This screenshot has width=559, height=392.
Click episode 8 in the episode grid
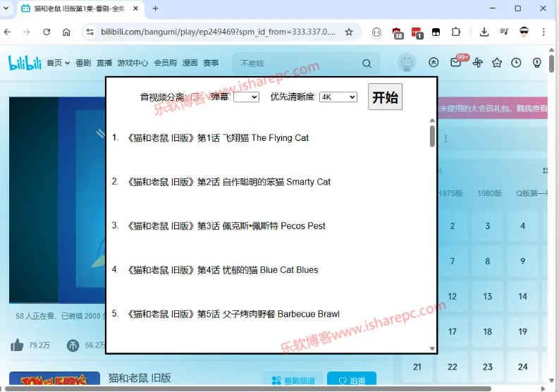pyautogui.click(x=487, y=262)
